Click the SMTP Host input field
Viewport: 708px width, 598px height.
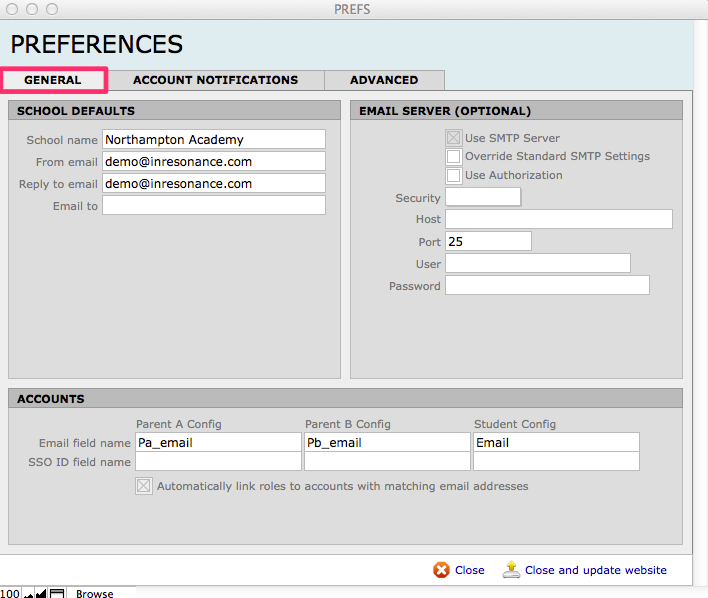coord(558,219)
